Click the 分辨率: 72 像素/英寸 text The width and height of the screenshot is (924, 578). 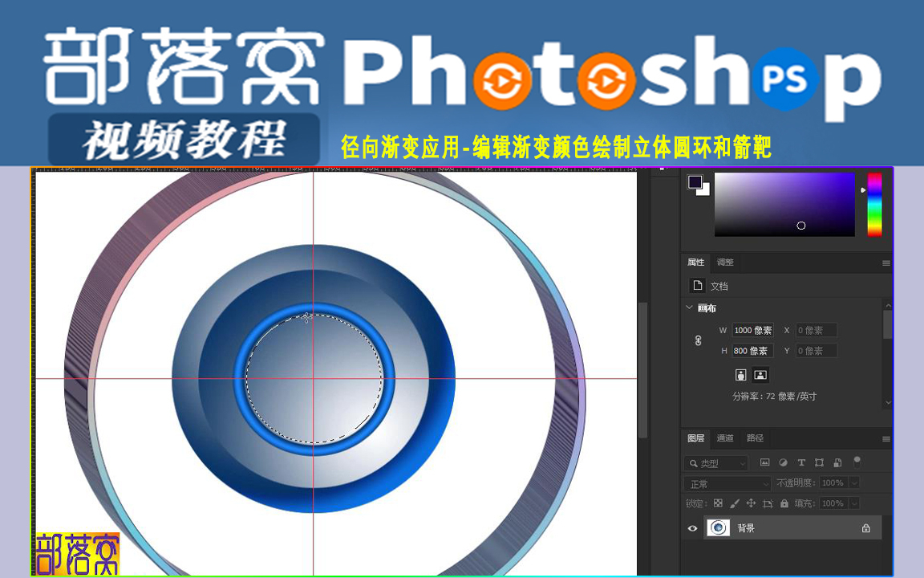(x=774, y=397)
